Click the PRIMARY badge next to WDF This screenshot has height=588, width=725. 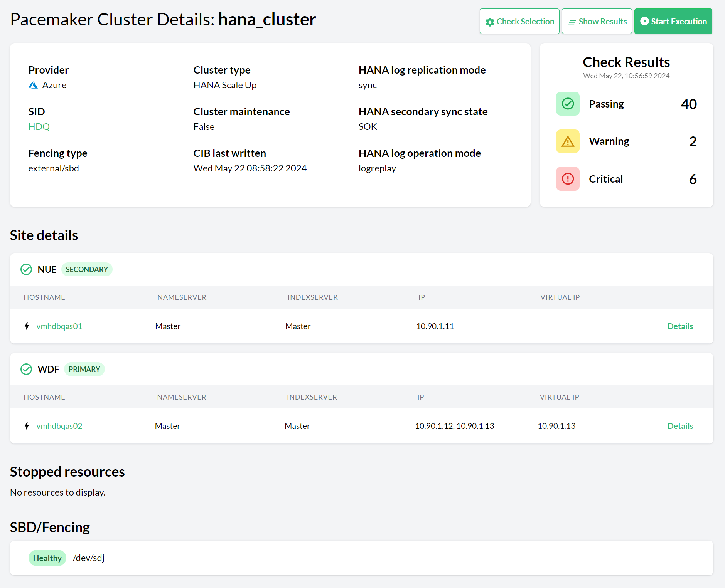pyautogui.click(x=84, y=369)
